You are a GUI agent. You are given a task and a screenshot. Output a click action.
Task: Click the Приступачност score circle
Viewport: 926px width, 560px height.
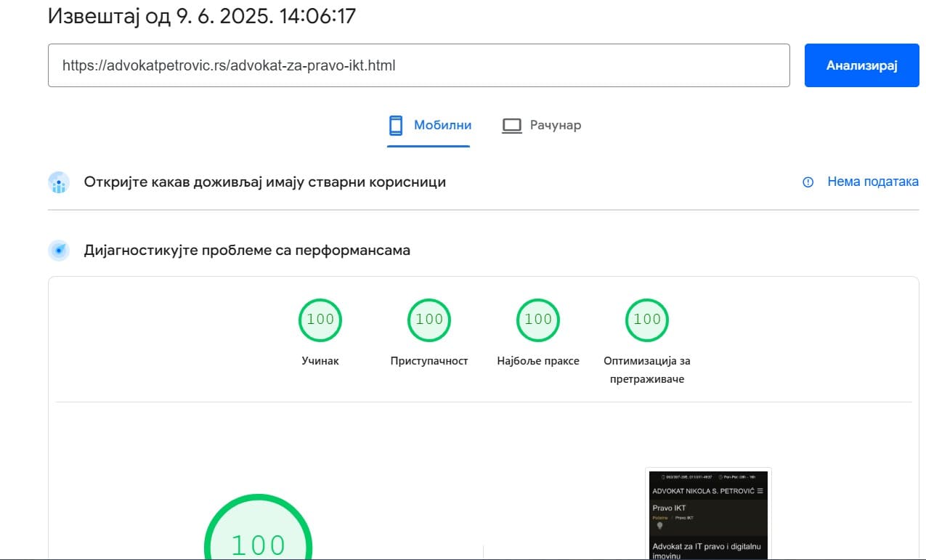(x=429, y=320)
